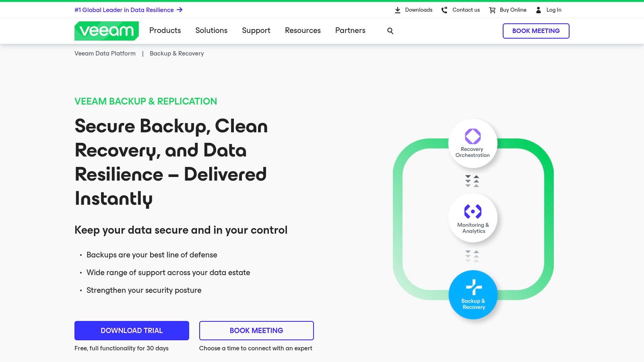Navigate to Veeam Data Platform breadcrumb
The width and height of the screenshot is (644, 362).
(x=105, y=53)
